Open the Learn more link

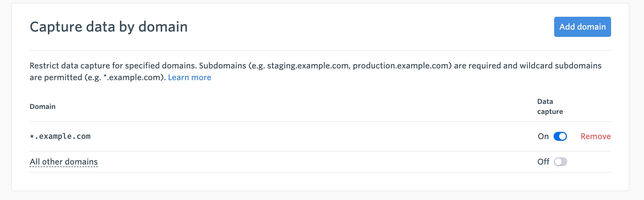(x=189, y=77)
